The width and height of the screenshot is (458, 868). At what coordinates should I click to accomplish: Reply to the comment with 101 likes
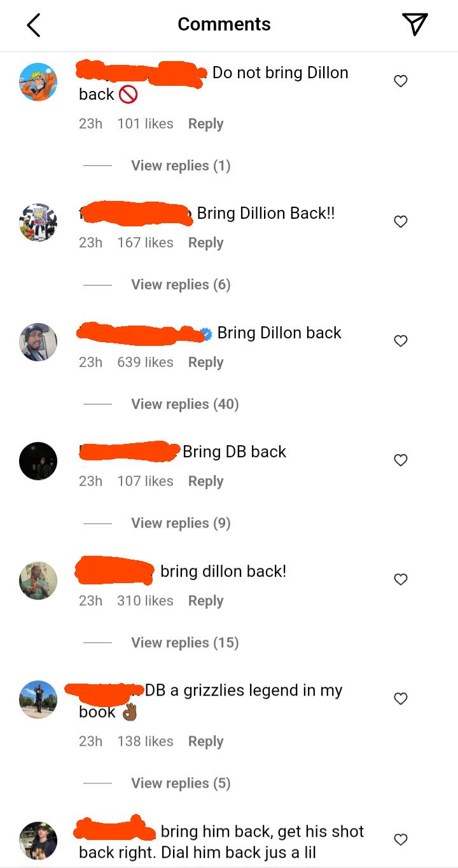pos(205,124)
